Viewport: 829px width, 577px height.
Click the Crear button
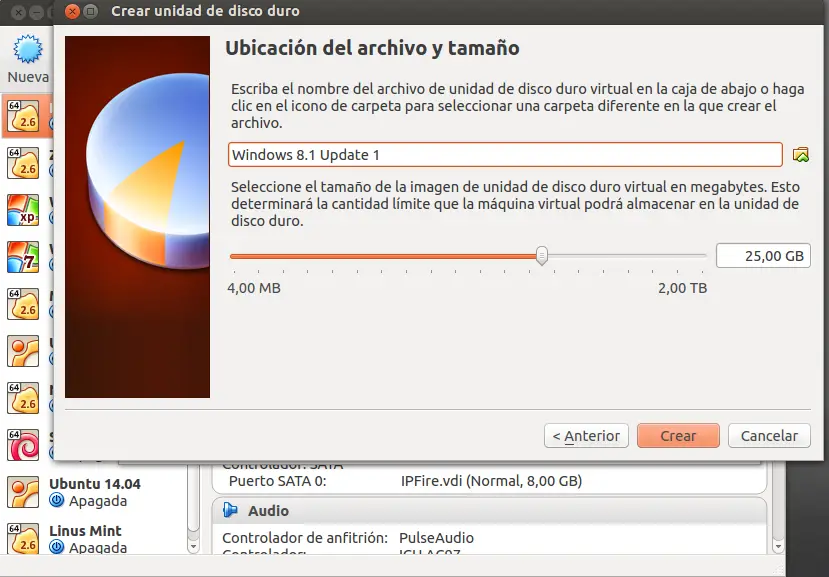click(x=678, y=436)
